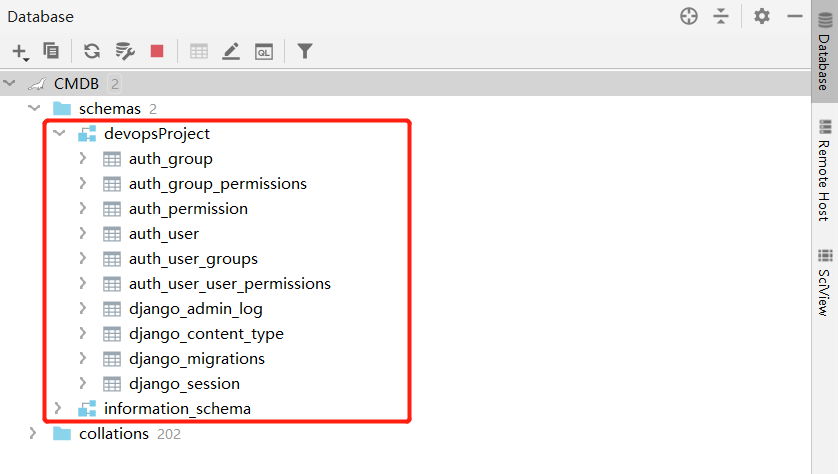Viewport: 838px width, 474px height.
Task: Expand the information_schema schema
Action: click(x=58, y=409)
